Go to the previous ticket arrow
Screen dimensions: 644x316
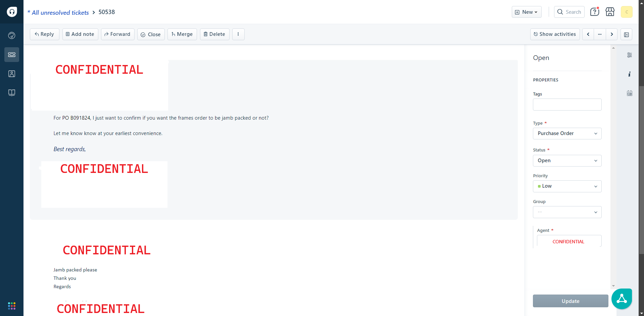588,34
